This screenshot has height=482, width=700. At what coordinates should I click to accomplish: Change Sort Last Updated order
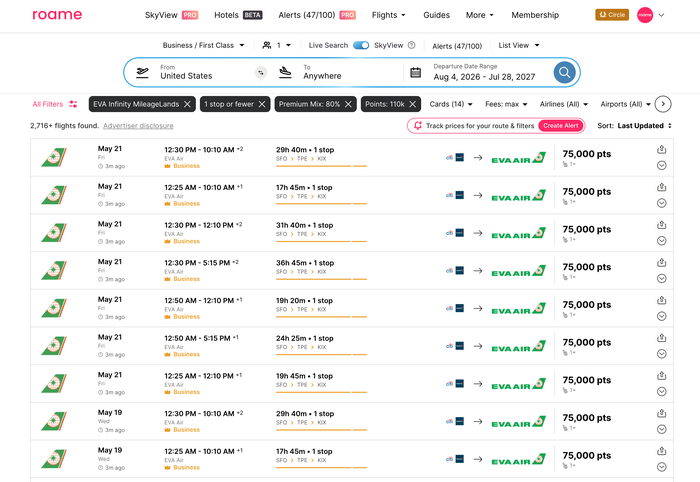pyautogui.click(x=645, y=126)
